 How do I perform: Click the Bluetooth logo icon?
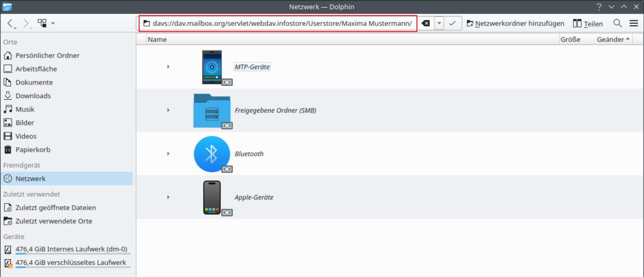[x=212, y=154]
